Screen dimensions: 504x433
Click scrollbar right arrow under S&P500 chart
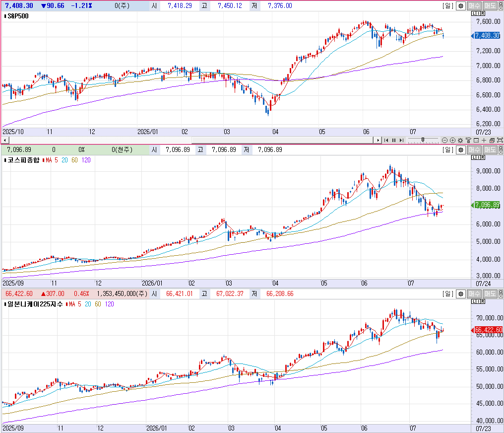click(378, 140)
